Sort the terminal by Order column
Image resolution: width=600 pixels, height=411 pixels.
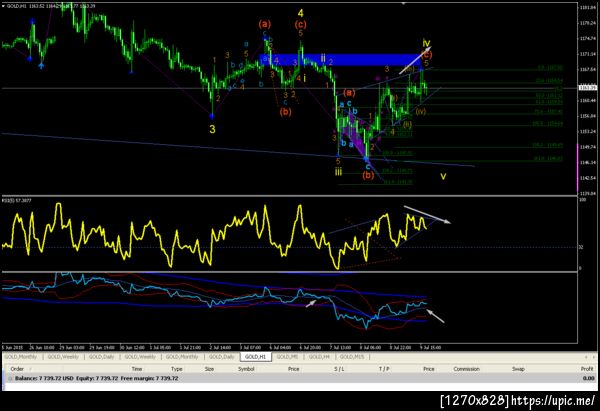(x=17, y=369)
